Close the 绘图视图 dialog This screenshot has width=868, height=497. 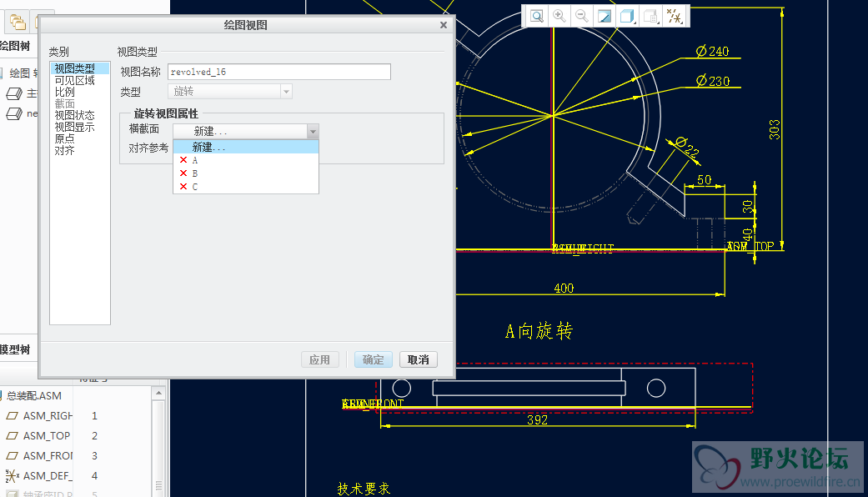444,25
